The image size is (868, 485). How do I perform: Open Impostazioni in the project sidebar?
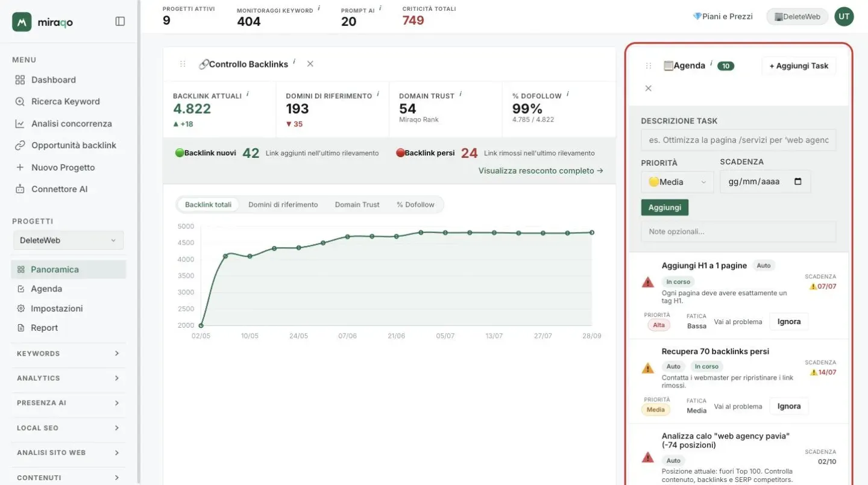pos(68,308)
